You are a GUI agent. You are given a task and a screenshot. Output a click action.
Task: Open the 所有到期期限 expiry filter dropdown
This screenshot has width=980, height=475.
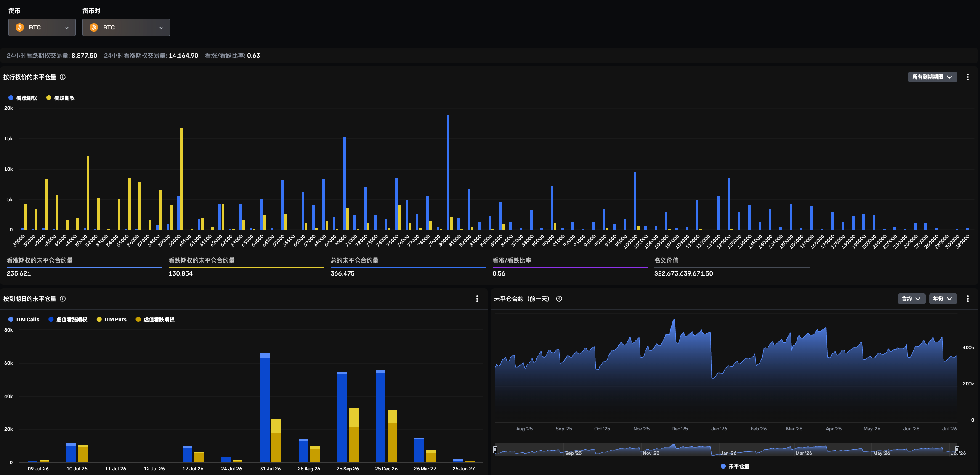point(932,77)
